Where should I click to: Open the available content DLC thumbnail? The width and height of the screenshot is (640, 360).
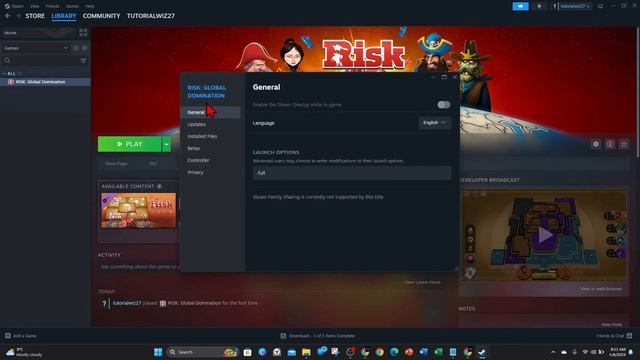[139, 211]
